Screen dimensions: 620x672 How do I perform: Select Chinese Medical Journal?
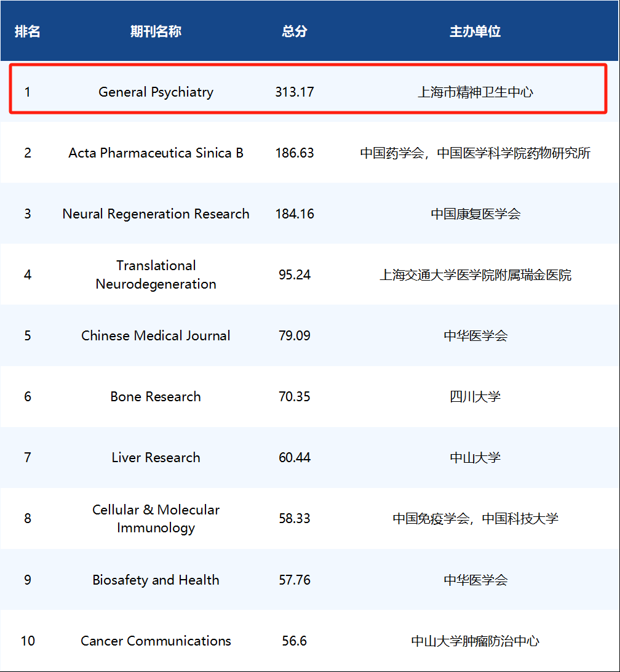[156, 335]
